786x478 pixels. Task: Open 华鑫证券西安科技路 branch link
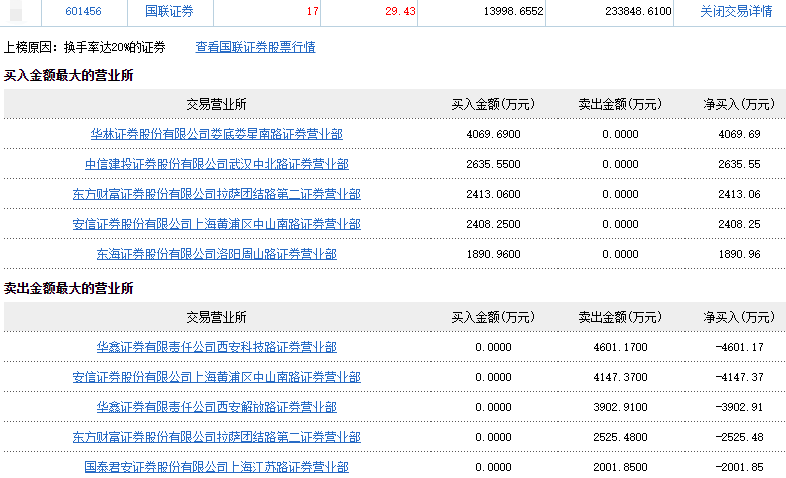(216, 347)
